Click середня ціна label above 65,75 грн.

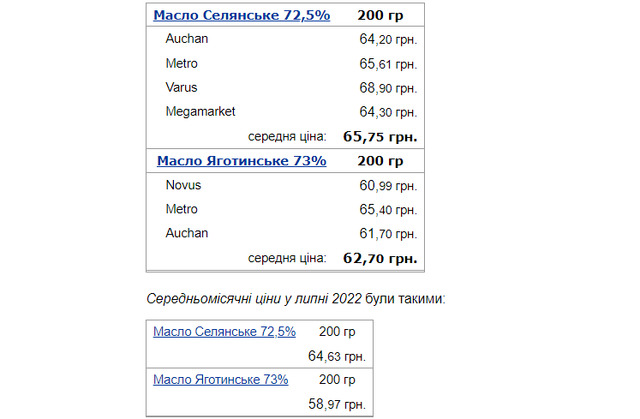(288, 137)
